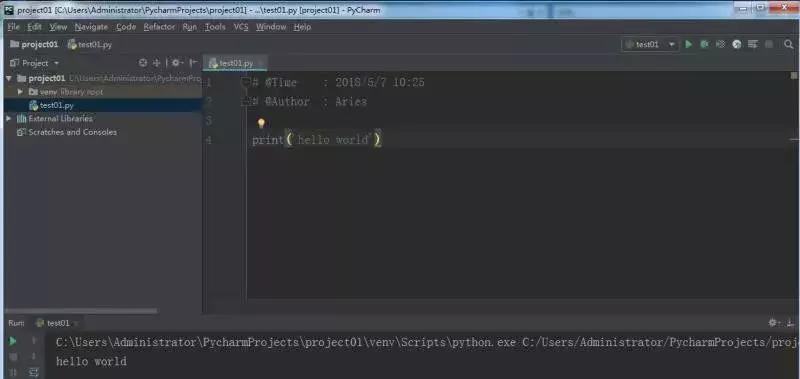Click test01.py breadcrumb in navigation bar
The width and height of the screenshot is (800, 379).
point(90,44)
